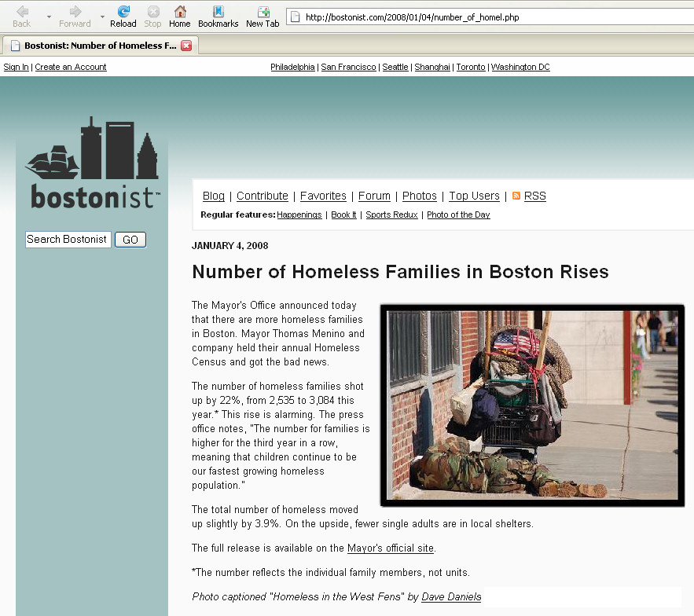Close the Bostonist browser tab
This screenshot has width=694, height=616.
pos(186,46)
